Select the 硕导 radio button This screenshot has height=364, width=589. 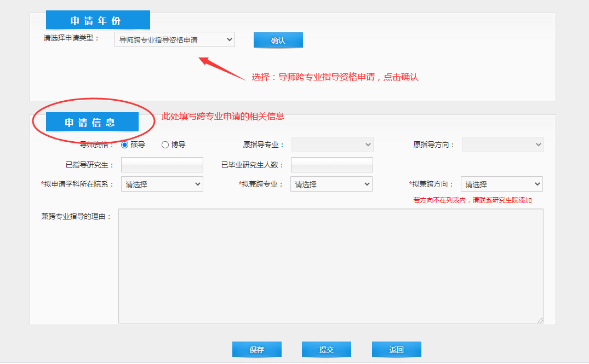125,145
